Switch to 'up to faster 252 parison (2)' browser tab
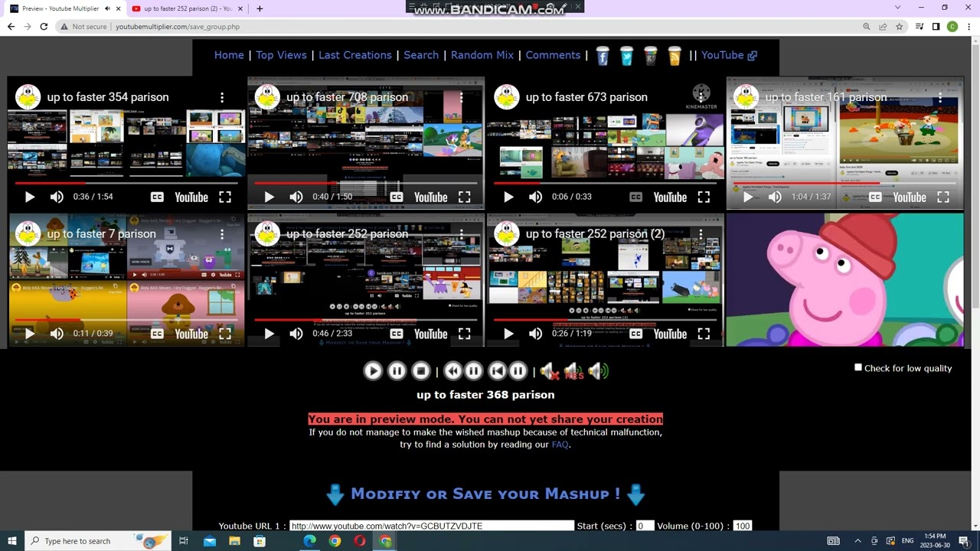Image resolution: width=980 pixels, height=551 pixels. pos(188,8)
